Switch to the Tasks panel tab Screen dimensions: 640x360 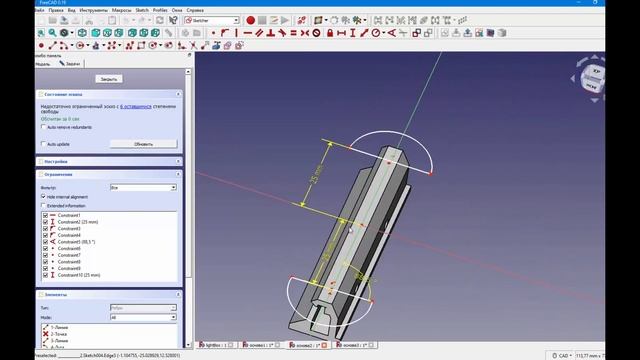[x=70, y=64]
